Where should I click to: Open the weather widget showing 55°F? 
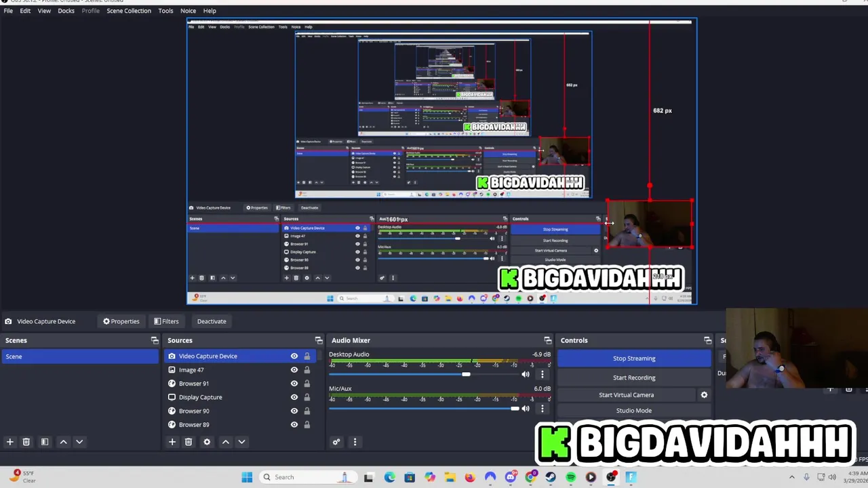click(23, 476)
